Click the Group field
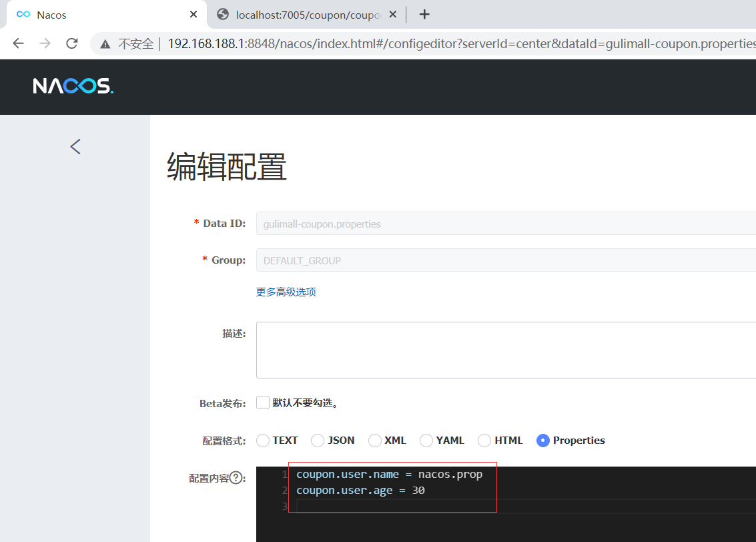 pyautogui.click(x=506, y=260)
